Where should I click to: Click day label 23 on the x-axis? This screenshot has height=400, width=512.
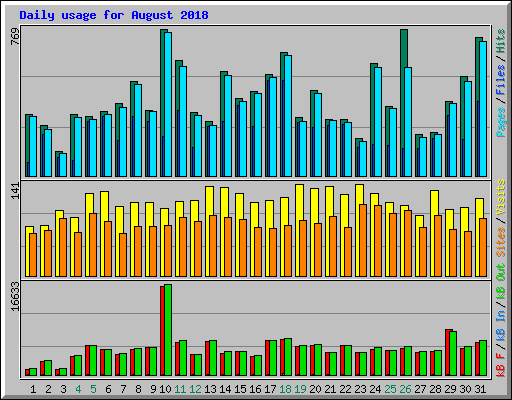tap(360, 389)
